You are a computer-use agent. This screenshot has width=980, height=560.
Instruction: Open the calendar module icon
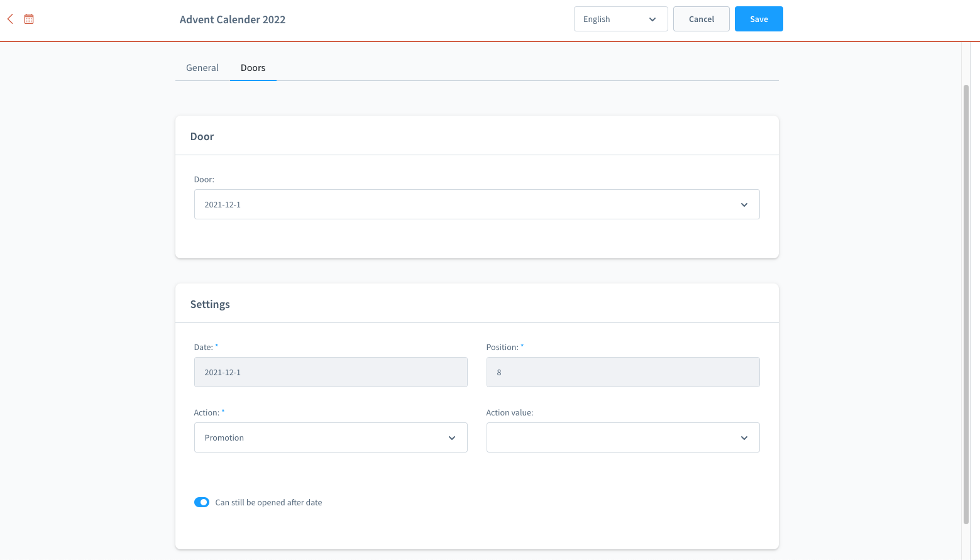click(x=29, y=19)
